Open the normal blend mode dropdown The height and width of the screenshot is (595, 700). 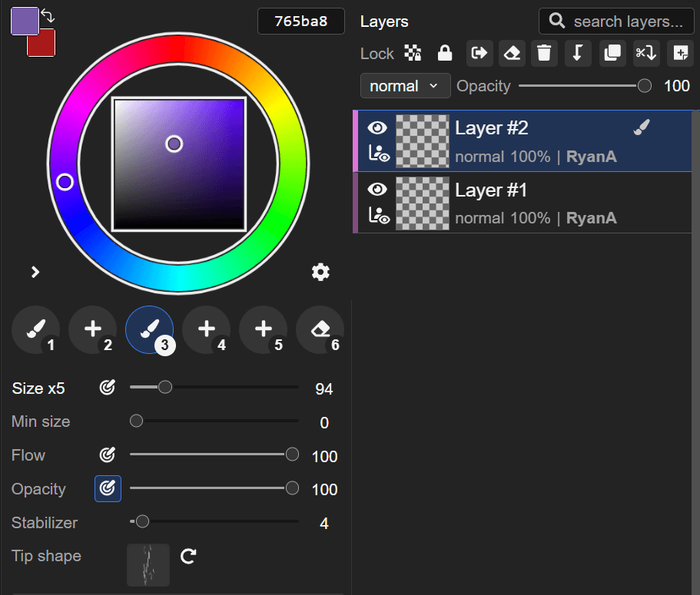click(405, 86)
